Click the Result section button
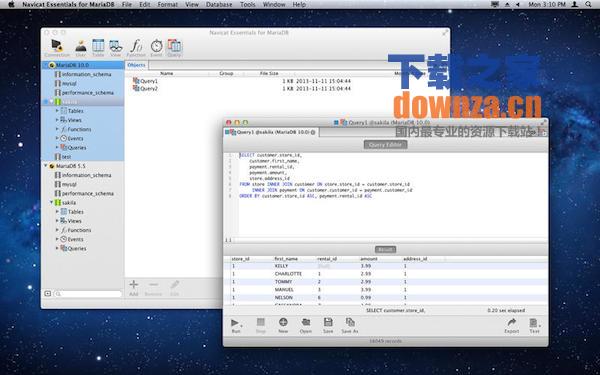The width and height of the screenshot is (600, 375). click(x=385, y=249)
